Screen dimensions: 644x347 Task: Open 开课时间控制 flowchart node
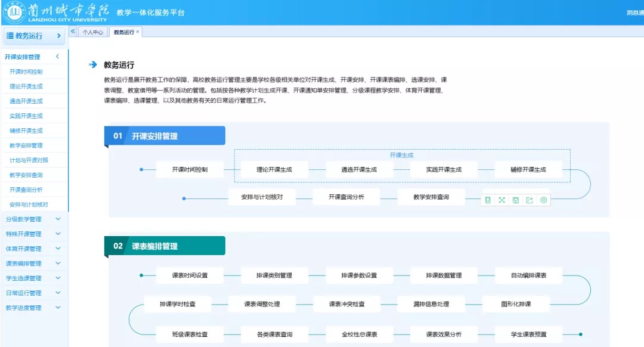tap(190, 169)
